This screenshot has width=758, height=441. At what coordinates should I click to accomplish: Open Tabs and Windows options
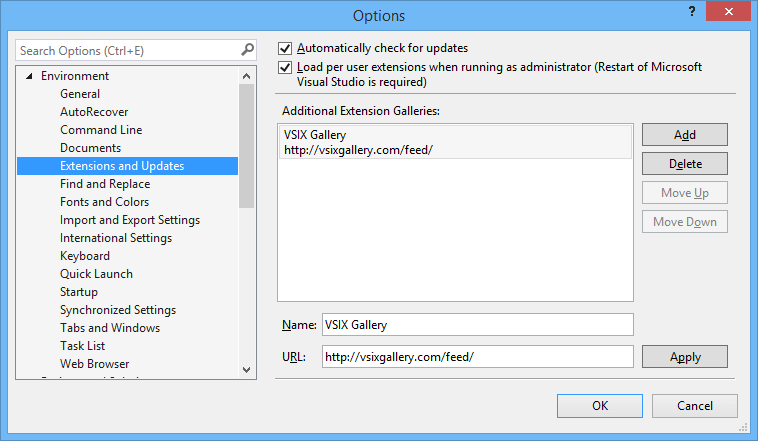click(110, 328)
